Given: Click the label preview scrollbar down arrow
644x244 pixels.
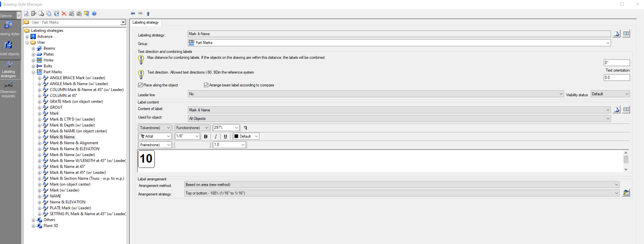Looking at the screenshot, I should tap(626, 170).
